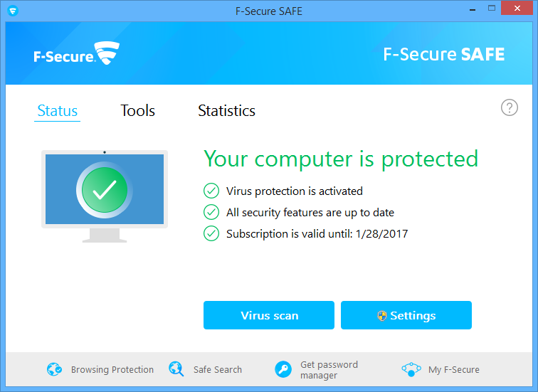This screenshot has height=392, width=538.
Task: Click the subscription valid checkmark icon
Action: (x=211, y=233)
